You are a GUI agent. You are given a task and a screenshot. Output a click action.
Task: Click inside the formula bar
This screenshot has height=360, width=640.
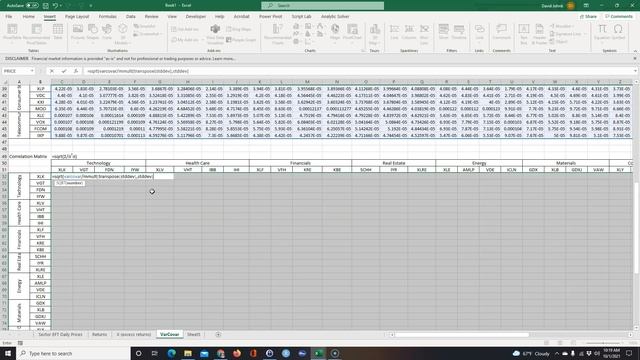(358, 71)
